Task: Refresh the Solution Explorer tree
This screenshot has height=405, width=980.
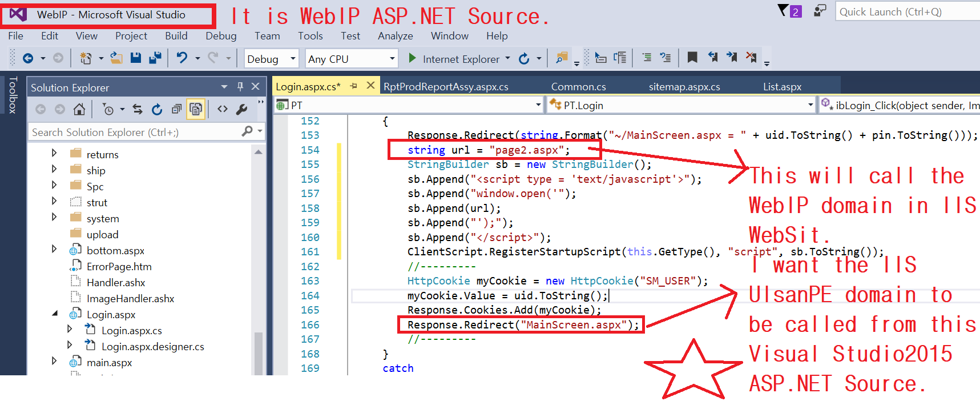Action: (157, 109)
